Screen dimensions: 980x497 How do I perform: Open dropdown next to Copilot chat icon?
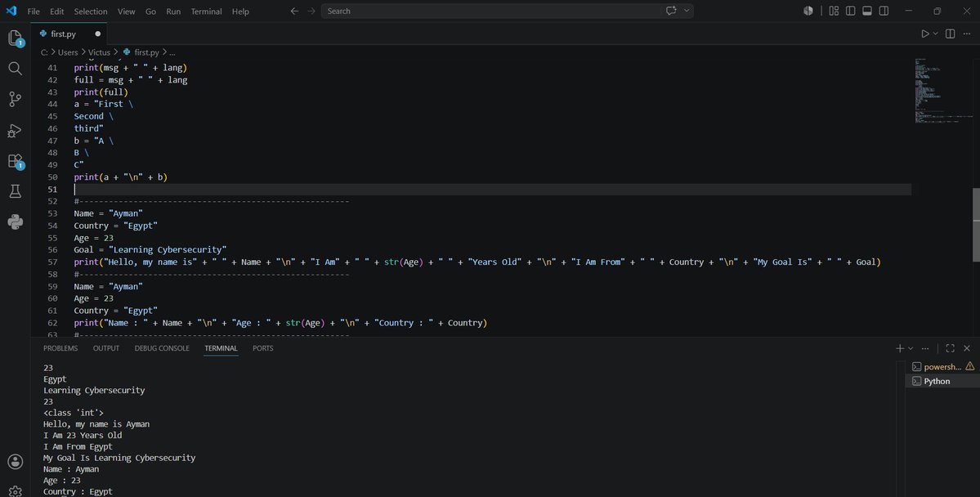[x=687, y=11]
